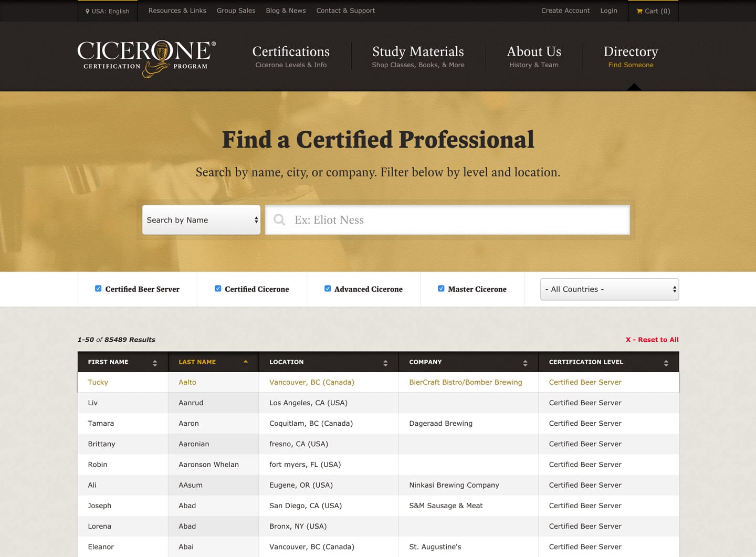Open the Directory menu

[x=631, y=56]
